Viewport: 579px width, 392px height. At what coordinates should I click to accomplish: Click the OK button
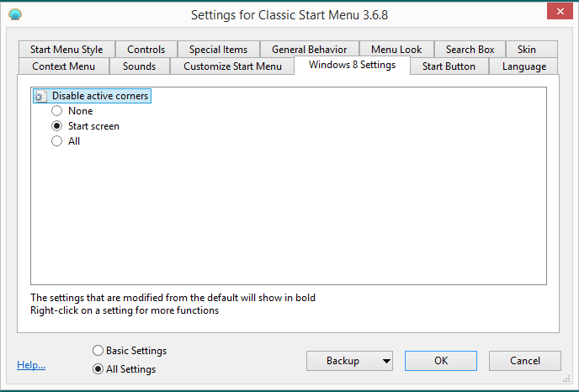click(x=441, y=361)
